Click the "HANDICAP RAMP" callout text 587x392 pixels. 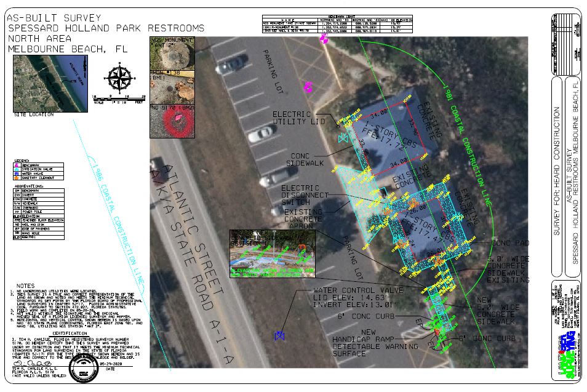pos(363,339)
